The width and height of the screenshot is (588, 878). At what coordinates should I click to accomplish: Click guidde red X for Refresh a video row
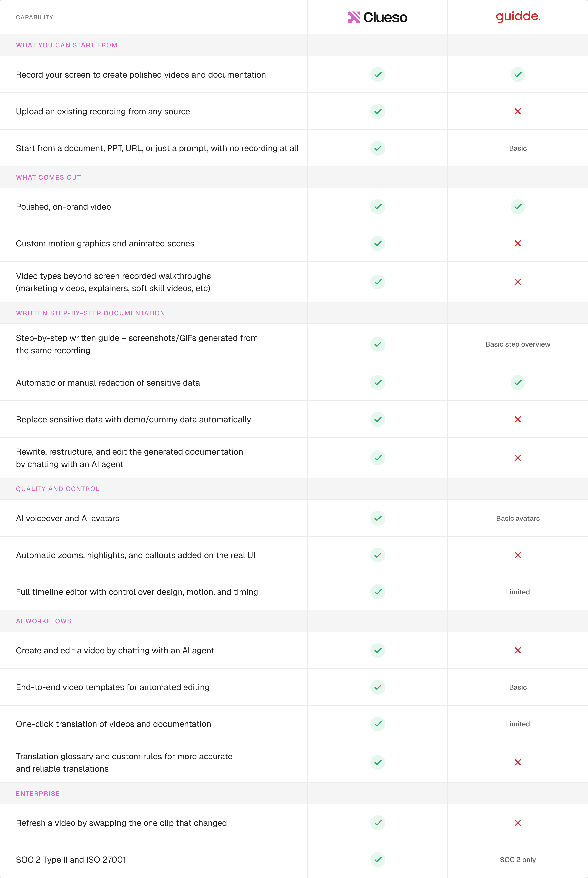[517, 823]
